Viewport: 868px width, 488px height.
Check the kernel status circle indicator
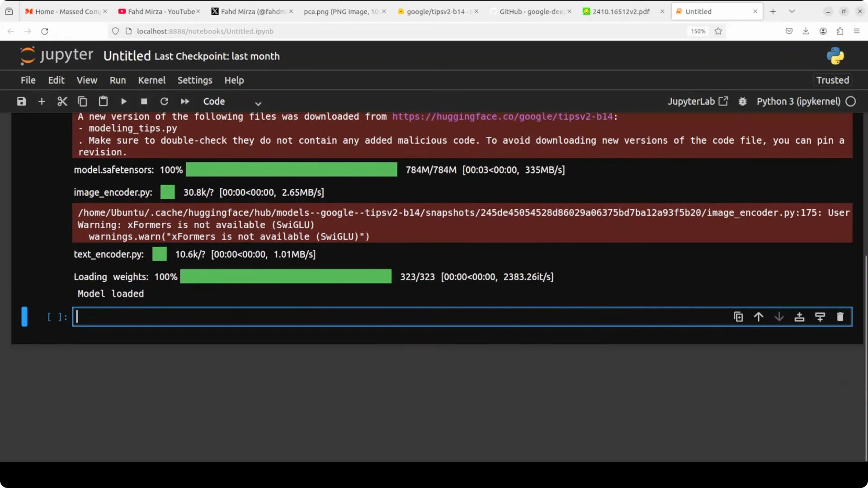pos(851,101)
